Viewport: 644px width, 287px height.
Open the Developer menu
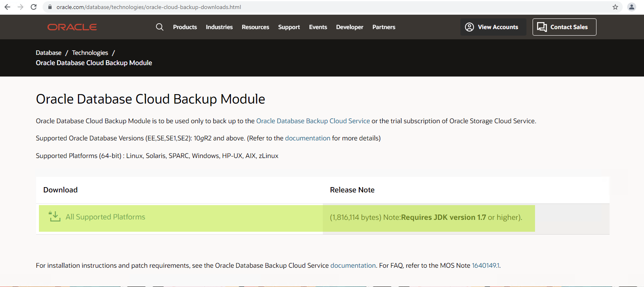tap(349, 27)
